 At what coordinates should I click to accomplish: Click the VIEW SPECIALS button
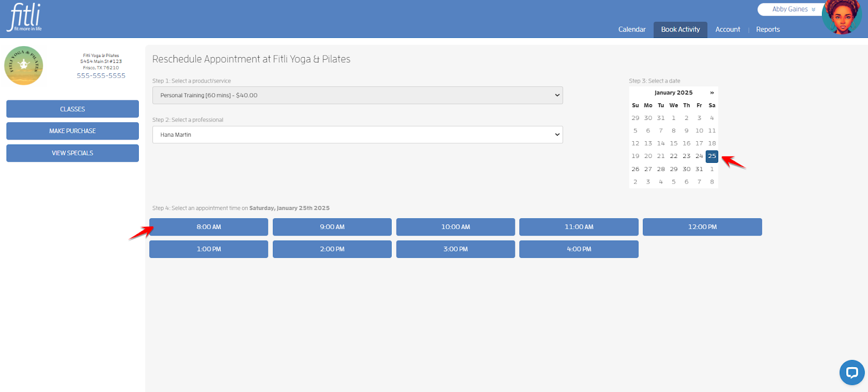[73, 153]
